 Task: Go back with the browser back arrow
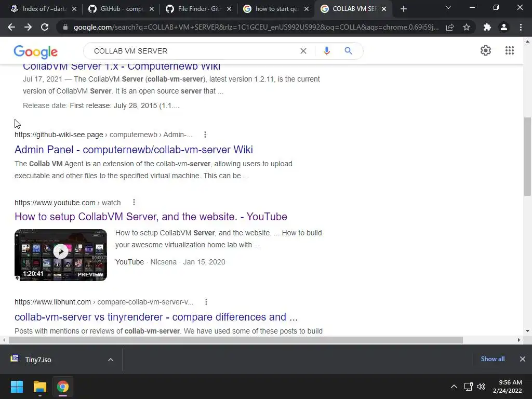pyautogui.click(x=11, y=27)
